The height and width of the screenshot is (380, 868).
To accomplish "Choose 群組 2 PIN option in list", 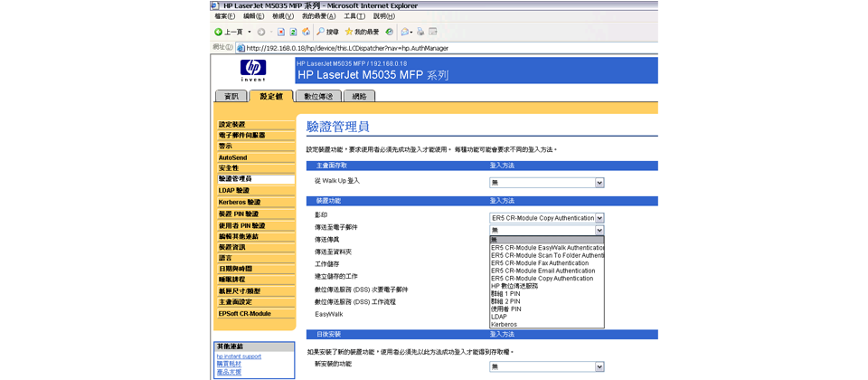I will (547, 301).
